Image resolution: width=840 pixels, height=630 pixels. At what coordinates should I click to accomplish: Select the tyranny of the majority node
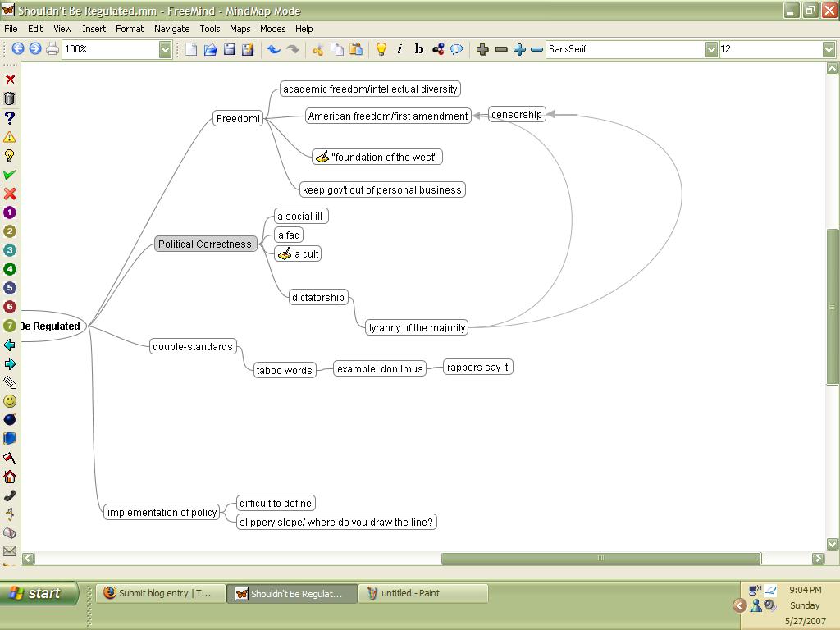point(417,328)
